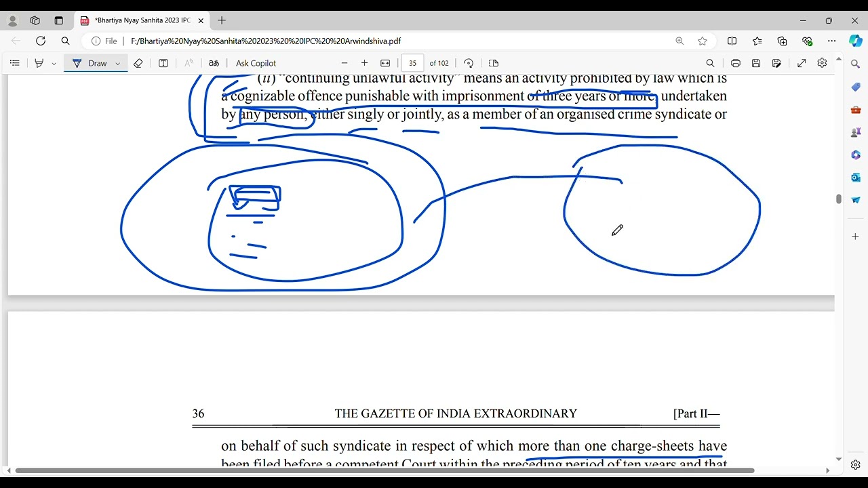Click the page number field showing 35
Viewport: 868px width, 488px height.
(x=412, y=63)
